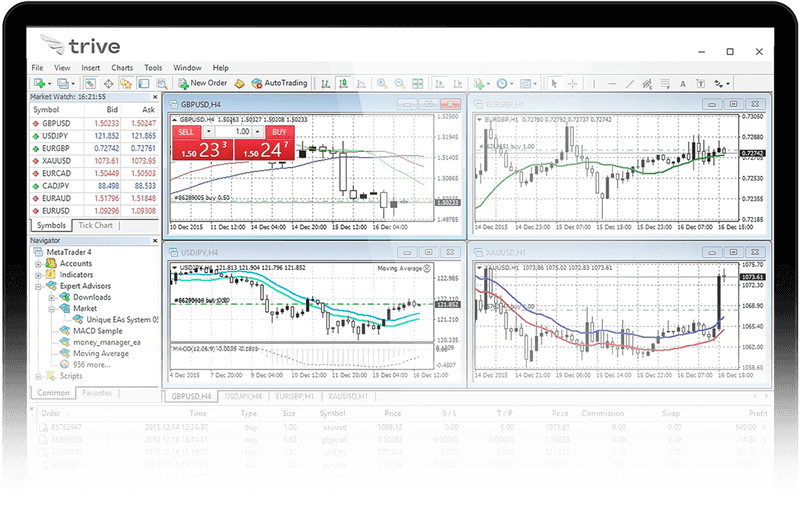Open the Help menu
800x525 pixels.
pyautogui.click(x=220, y=67)
